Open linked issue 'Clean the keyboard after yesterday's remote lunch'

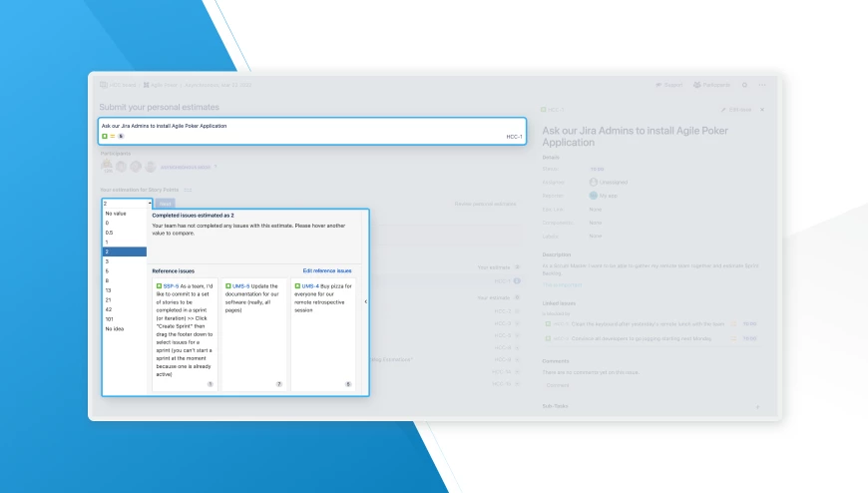(648, 323)
